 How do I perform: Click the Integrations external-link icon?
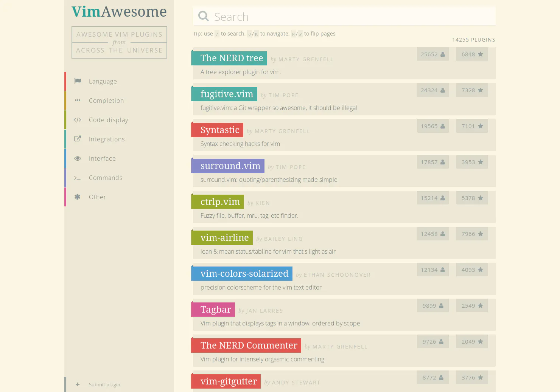[x=78, y=139]
